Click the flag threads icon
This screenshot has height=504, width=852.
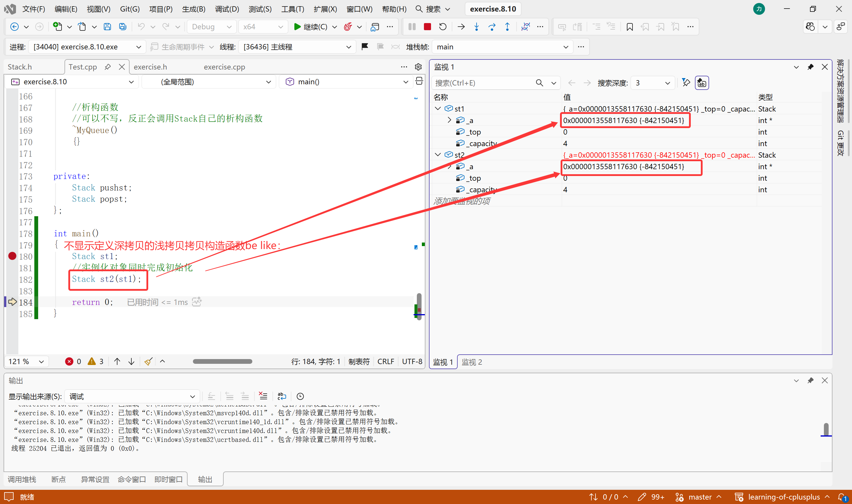click(365, 46)
